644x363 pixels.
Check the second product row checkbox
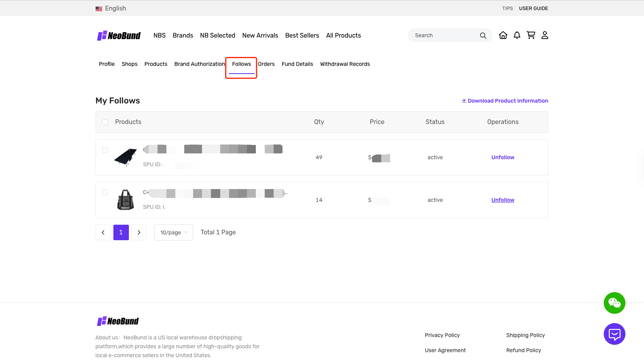[105, 193]
